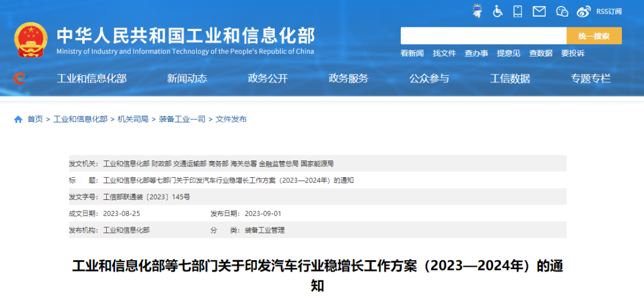
Task: Open the 公众参与 navigation menu
Action: tap(429, 78)
